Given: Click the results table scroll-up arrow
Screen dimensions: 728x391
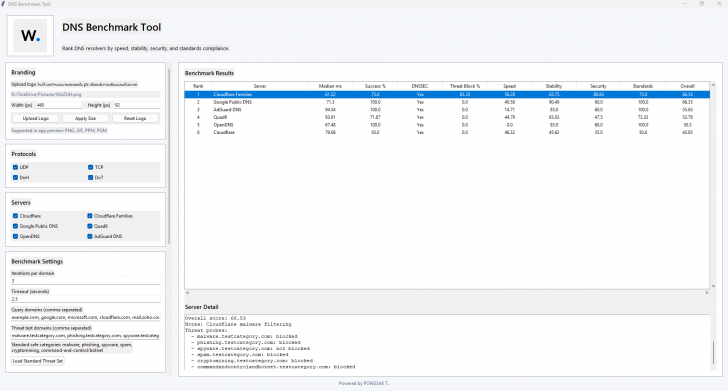Looking at the screenshot, I should tap(714, 85).
